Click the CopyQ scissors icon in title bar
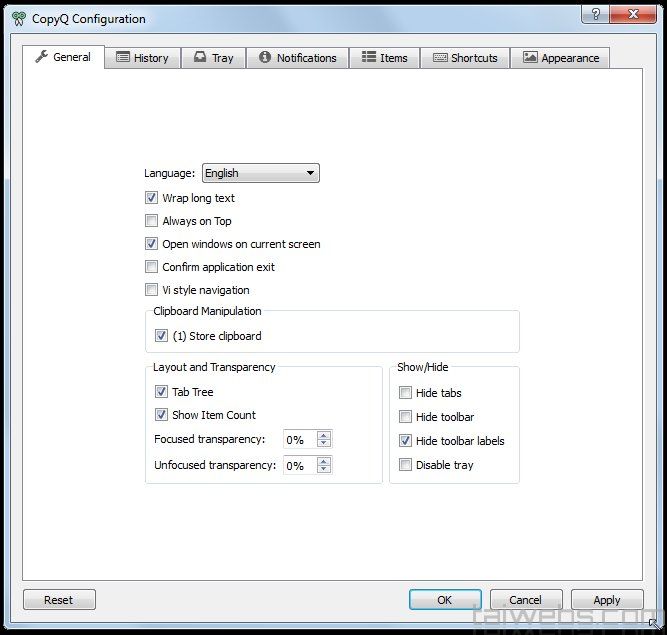This screenshot has height=635, width=667. point(18,18)
